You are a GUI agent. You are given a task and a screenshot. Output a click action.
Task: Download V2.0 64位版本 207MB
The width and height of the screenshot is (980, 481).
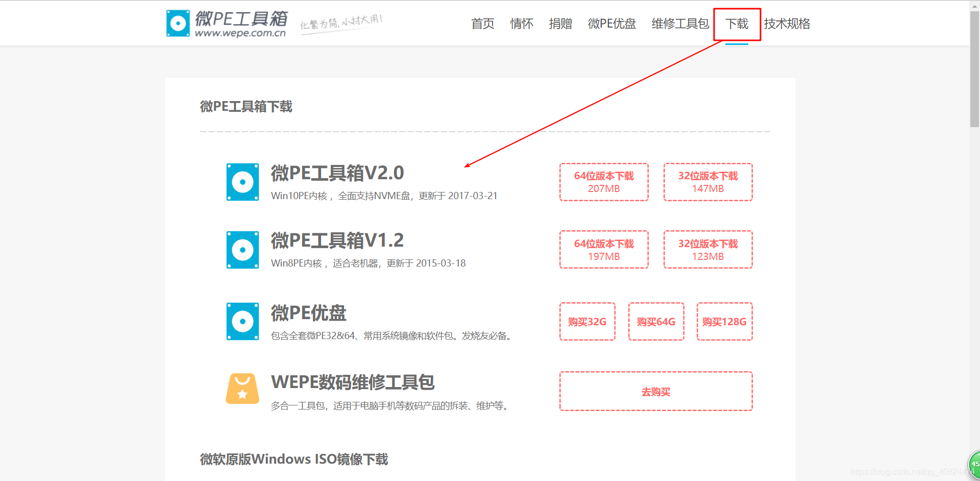(x=604, y=182)
